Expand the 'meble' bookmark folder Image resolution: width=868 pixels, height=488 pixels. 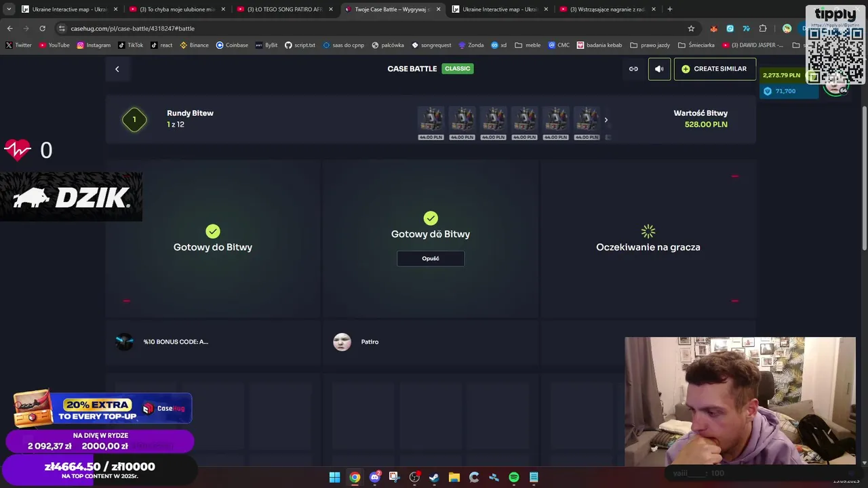[x=528, y=45]
